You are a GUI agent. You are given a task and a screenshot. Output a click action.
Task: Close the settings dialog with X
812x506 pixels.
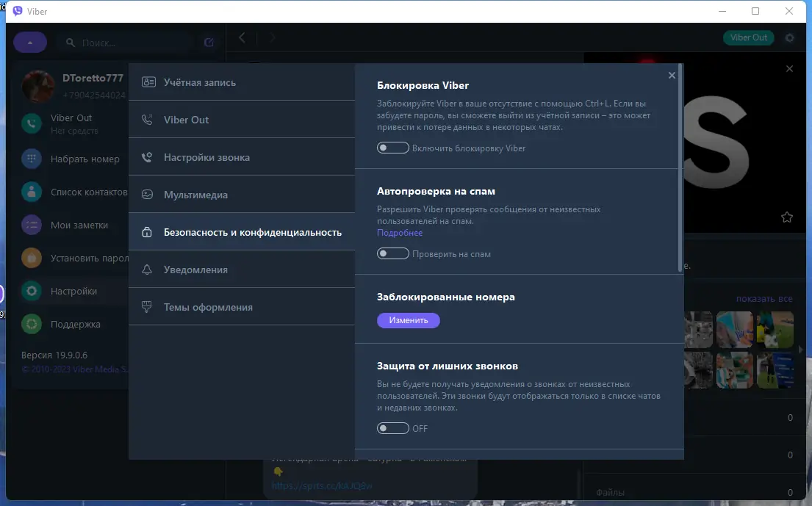[x=672, y=76]
